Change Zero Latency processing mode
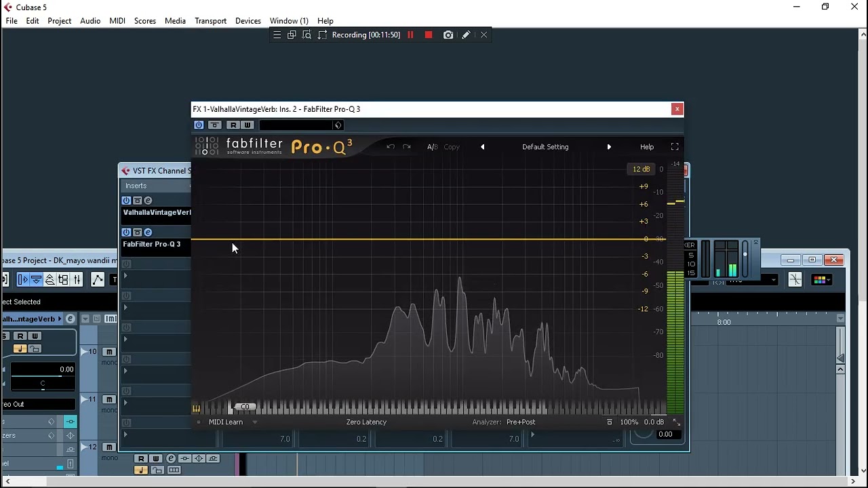The width and height of the screenshot is (868, 488). tap(366, 422)
